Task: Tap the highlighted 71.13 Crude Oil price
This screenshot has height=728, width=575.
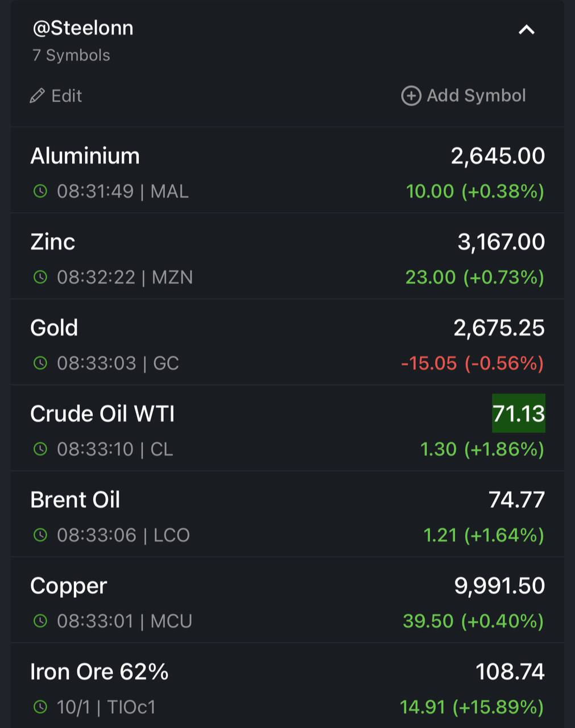Action: click(x=519, y=413)
